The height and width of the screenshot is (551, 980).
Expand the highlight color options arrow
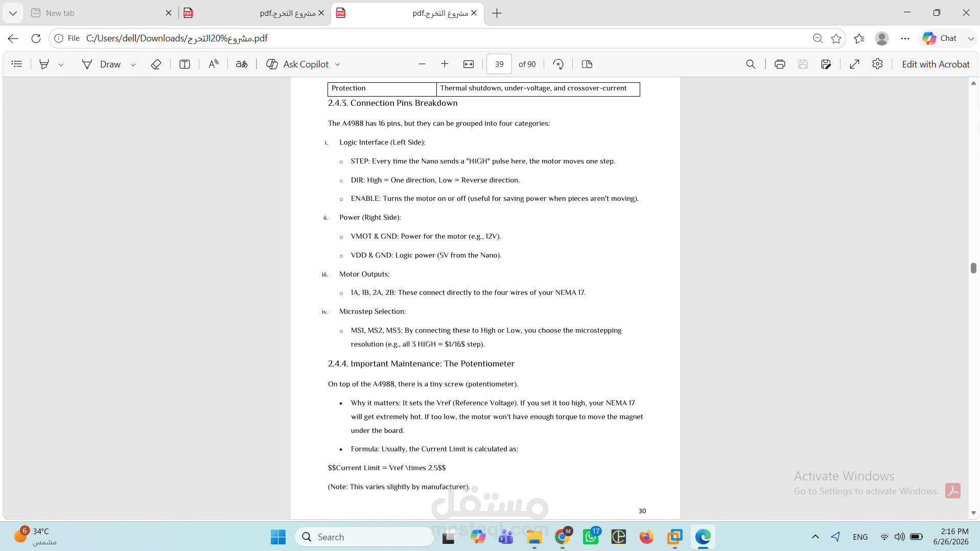tap(61, 64)
